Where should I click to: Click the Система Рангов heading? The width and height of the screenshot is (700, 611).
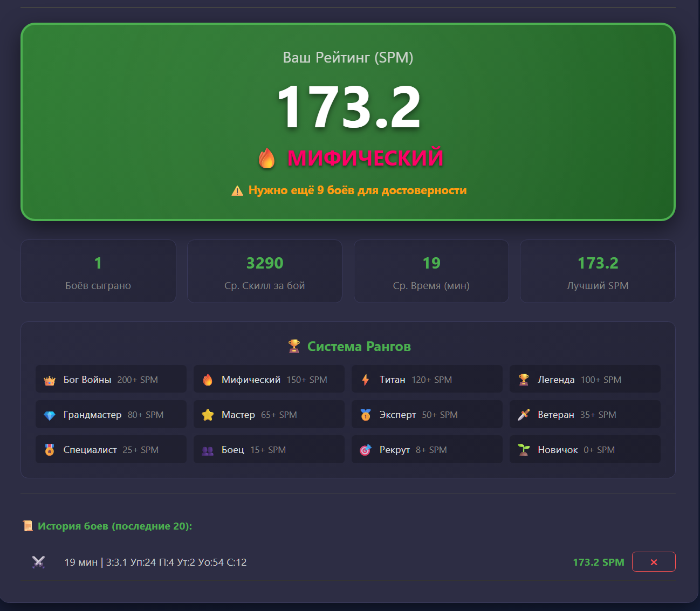pos(359,346)
